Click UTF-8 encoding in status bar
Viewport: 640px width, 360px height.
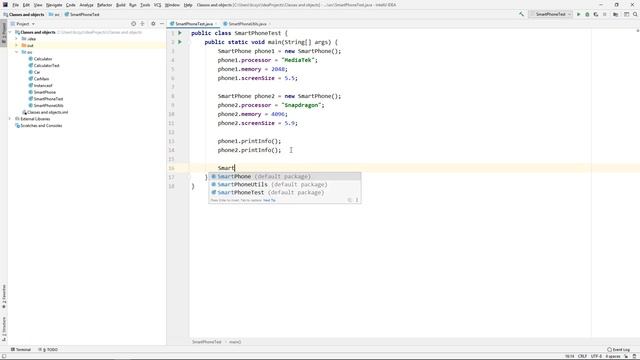[x=596, y=356]
